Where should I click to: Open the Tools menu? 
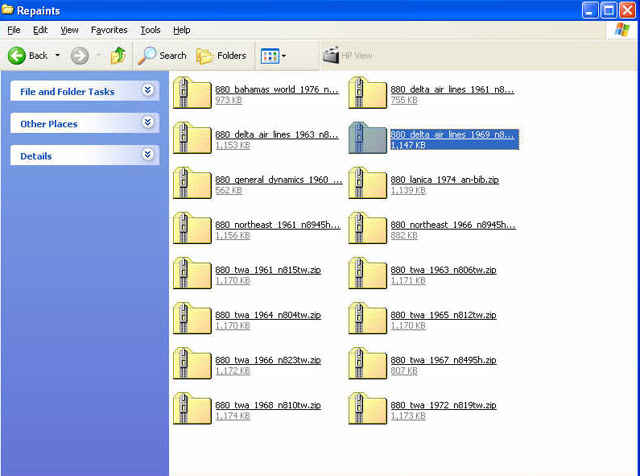(x=150, y=30)
